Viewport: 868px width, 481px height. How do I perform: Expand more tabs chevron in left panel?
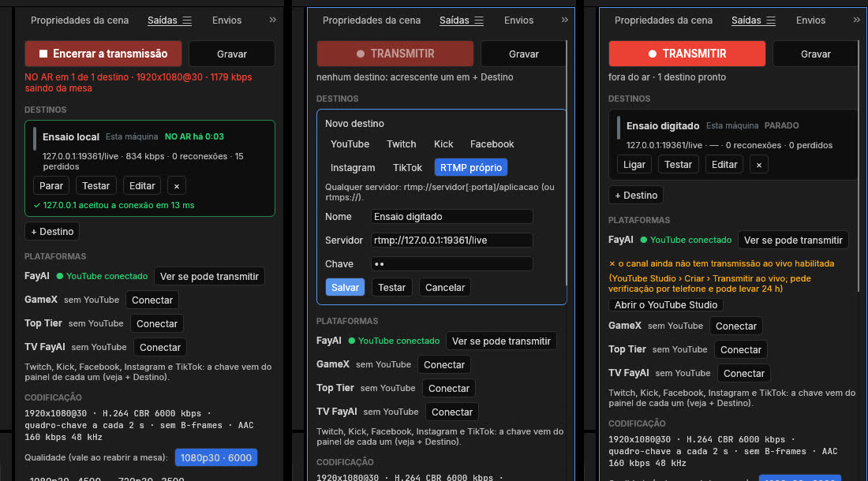coord(272,20)
